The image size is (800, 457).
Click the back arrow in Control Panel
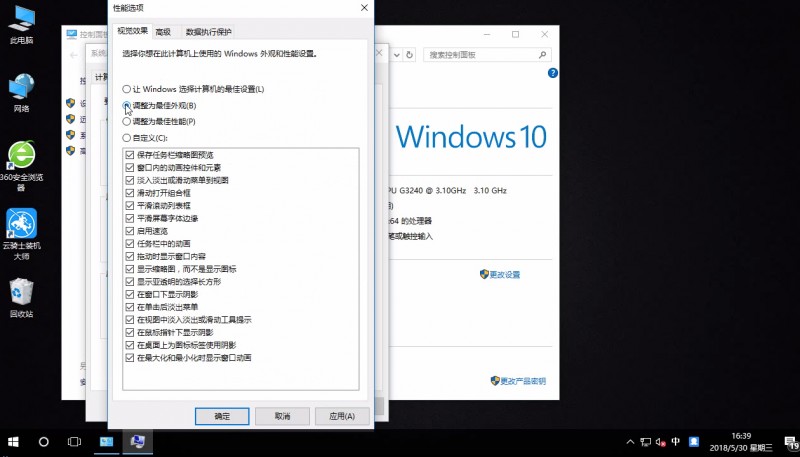pyautogui.click(x=74, y=55)
